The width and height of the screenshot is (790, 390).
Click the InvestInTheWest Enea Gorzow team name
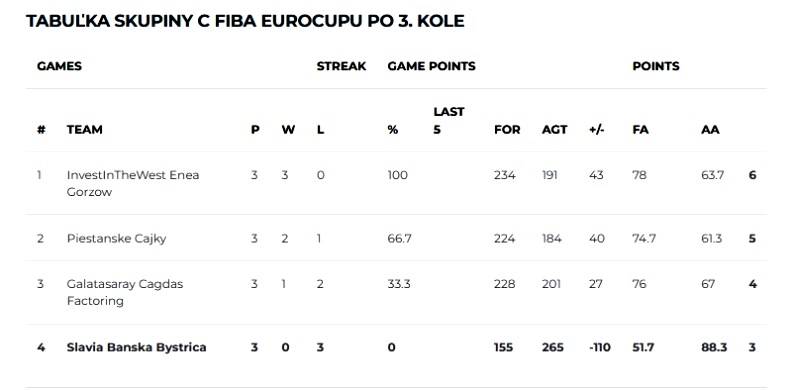pos(133,183)
